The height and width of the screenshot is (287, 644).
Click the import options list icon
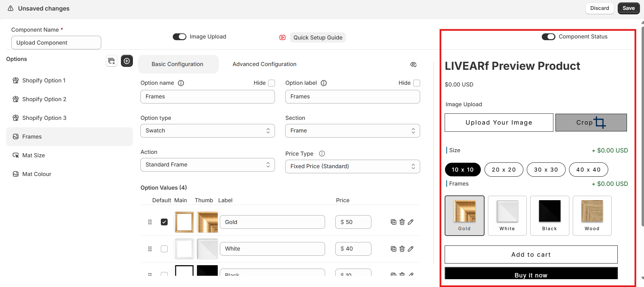pyautogui.click(x=111, y=61)
